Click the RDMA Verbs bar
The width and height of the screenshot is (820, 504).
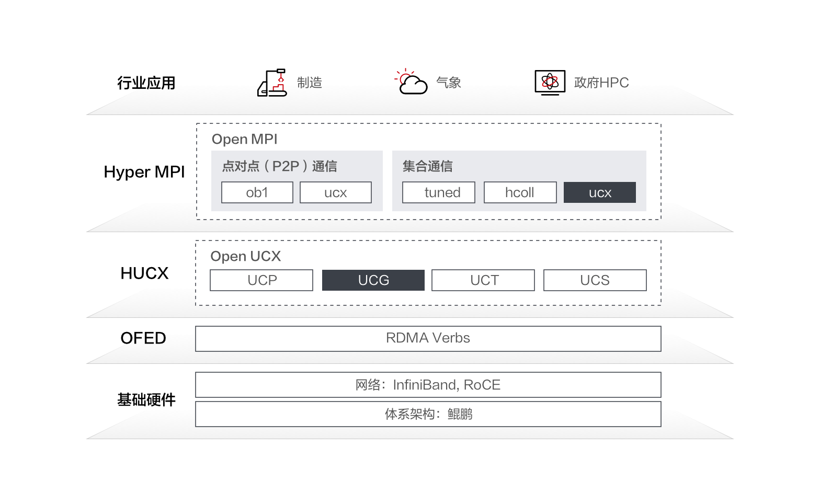click(428, 339)
